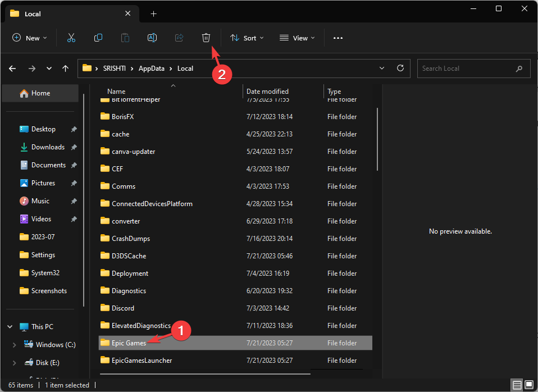Click the Paste clipboard icon
538x392 pixels.
click(x=125, y=38)
